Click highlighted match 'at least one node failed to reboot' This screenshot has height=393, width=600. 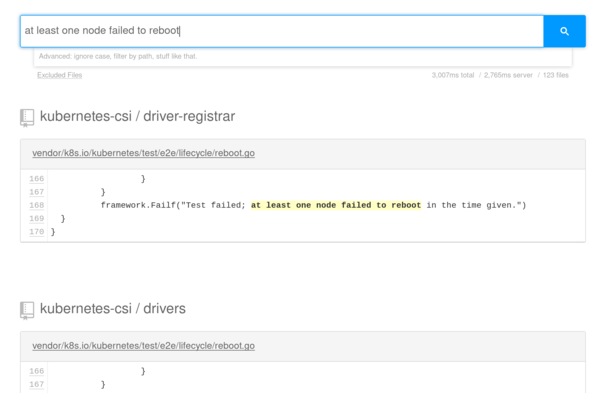(336, 205)
